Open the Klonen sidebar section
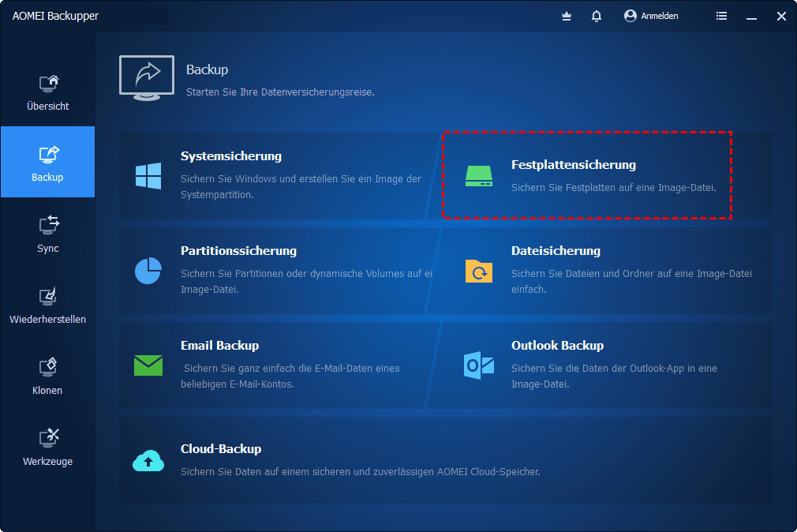Screen dimensions: 797x532 coord(48,376)
